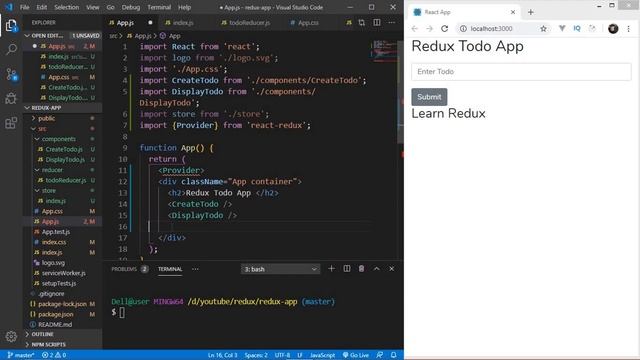Expand the NPM Scripts section
Image resolution: width=640 pixels, height=360 pixels.
(61, 344)
